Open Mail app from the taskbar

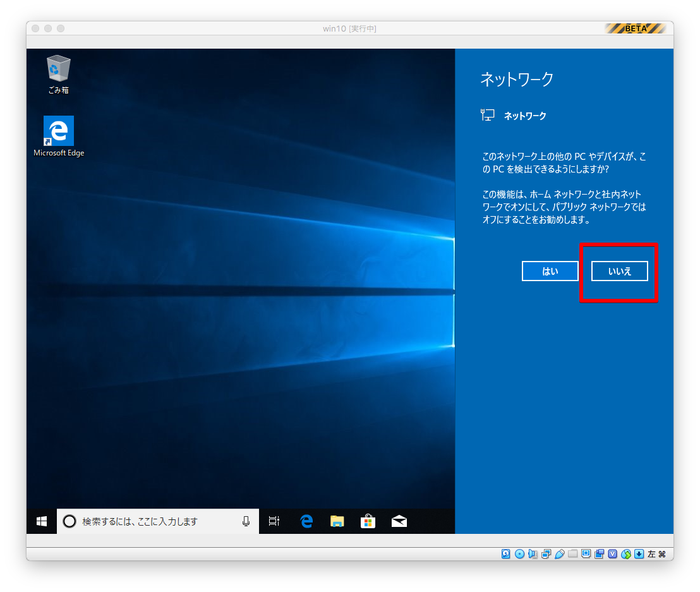(x=399, y=521)
